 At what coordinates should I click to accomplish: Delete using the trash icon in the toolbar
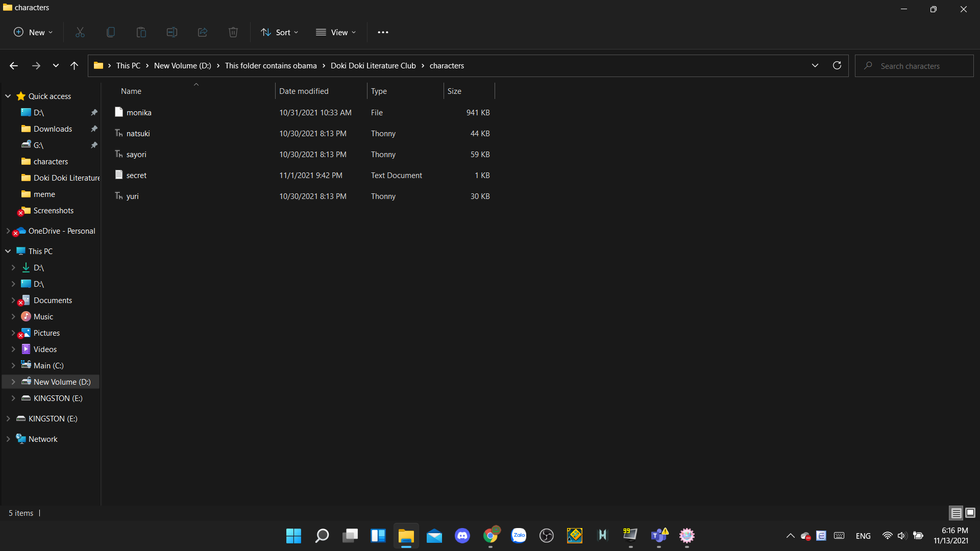(x=233, y=32)
